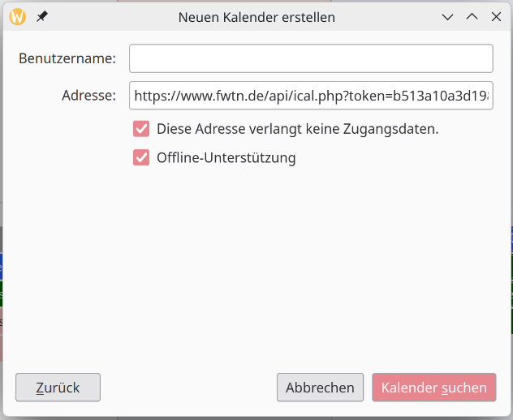This screenshot has height=420, width=513.
Task: Click the pink calendar strip at dialog's left edge
Action: [x=2, y=334]
